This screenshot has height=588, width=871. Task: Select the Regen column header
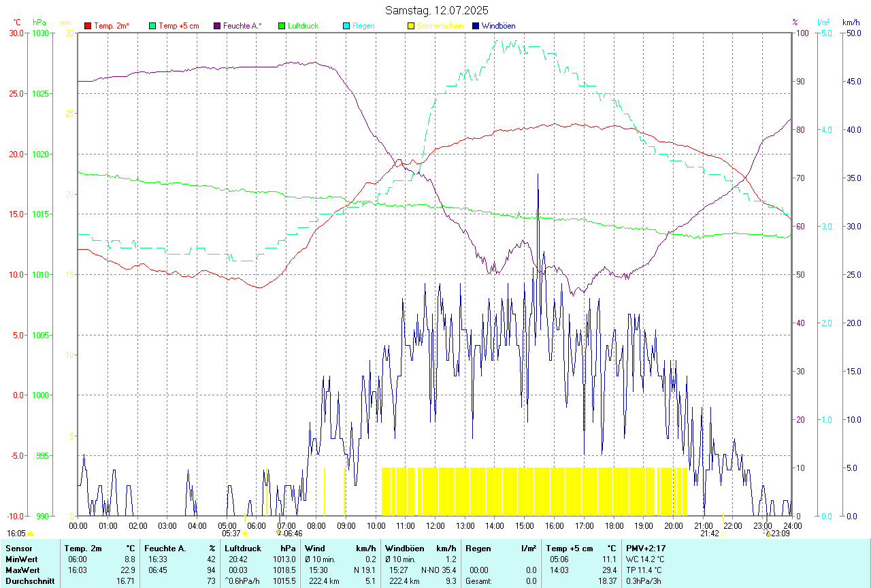pos(478,549)
